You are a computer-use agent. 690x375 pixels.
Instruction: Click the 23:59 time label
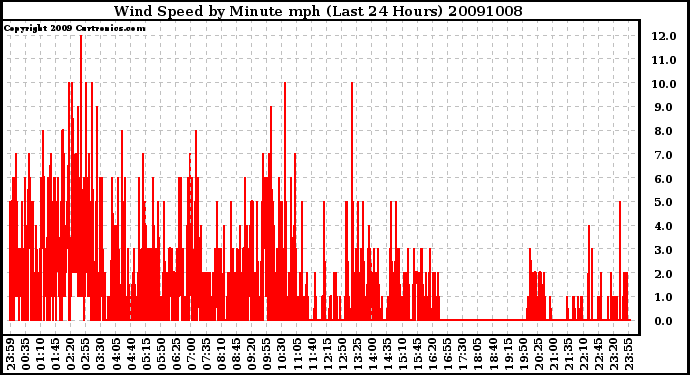click(x=11, y=355)
